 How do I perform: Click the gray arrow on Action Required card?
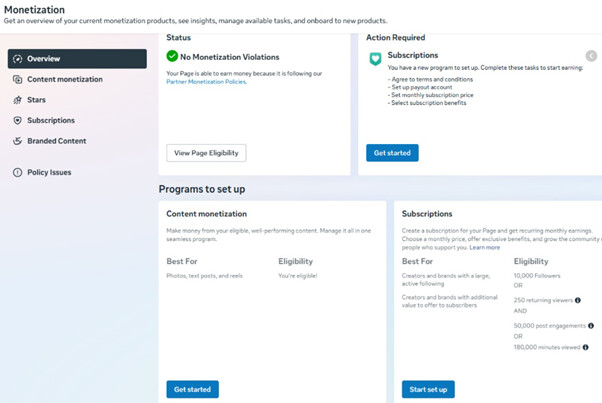(x=591, y=56)
